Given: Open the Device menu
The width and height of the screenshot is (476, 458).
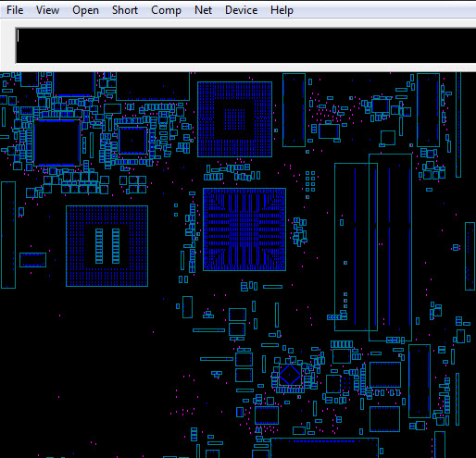Looking at the screenshot, I should [x=241, y=10].
